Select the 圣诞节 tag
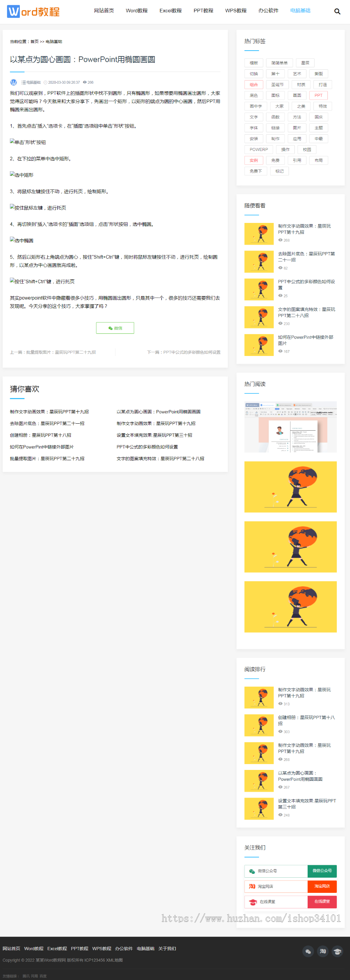 coord(277,85)
